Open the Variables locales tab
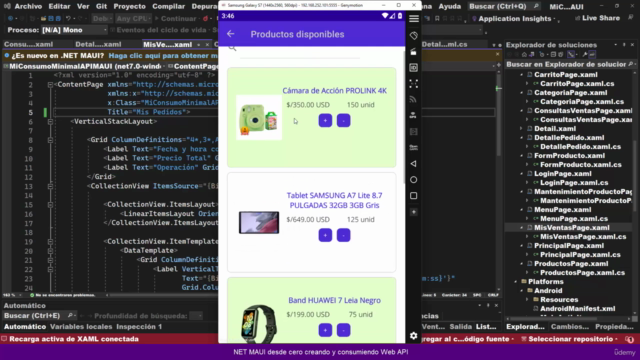 [81, 327]
